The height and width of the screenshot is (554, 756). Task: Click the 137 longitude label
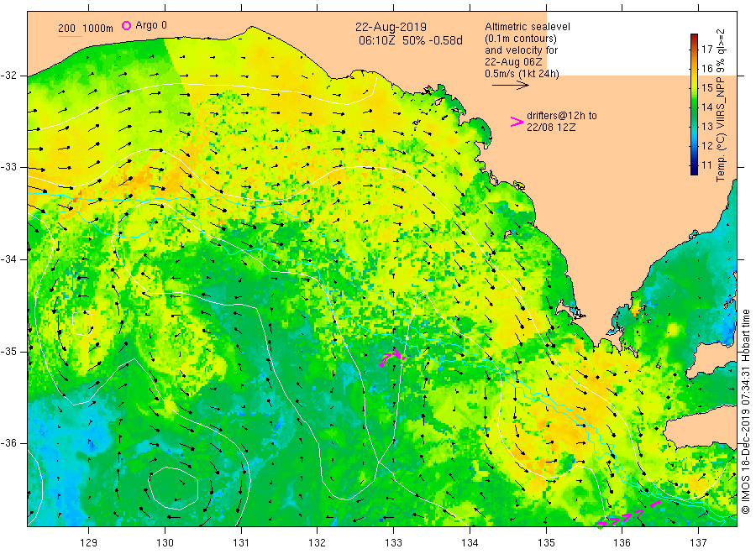[x=698, y=543]
